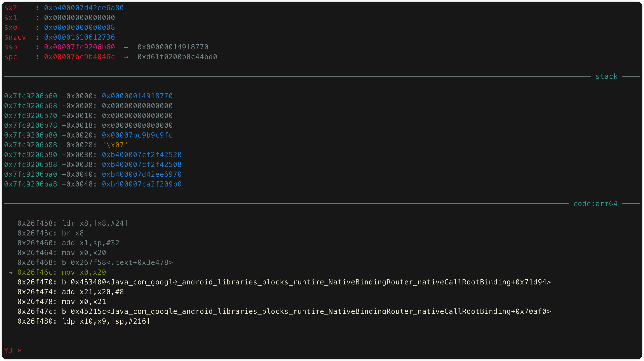The height and width of the screenshot is (361, 644).
Task: Click stack address 0x7fc9206b70
Action: [30, 116]
